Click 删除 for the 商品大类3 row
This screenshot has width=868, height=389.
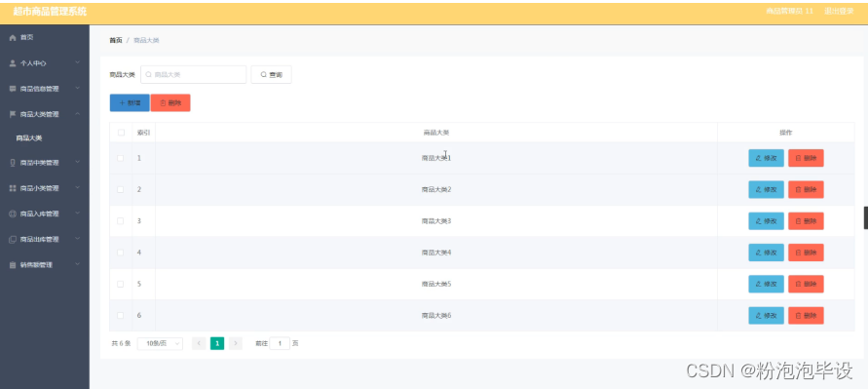pos(806,221)
